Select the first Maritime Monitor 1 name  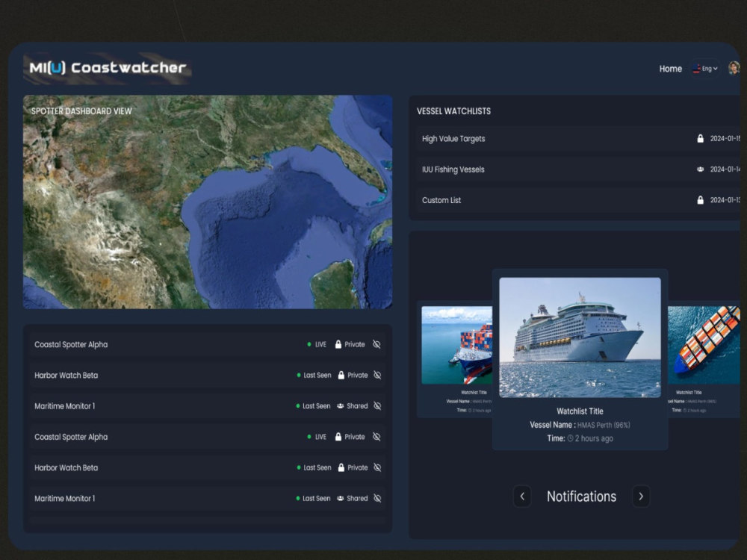[x=65, y=406]
